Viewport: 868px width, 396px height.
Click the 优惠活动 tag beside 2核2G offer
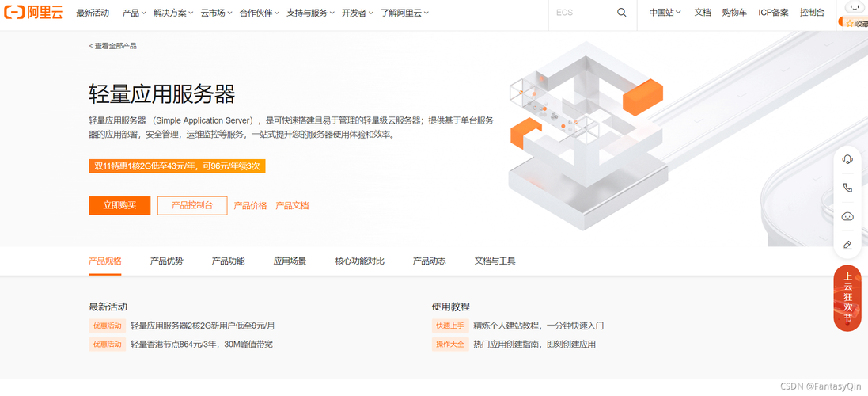pyautogui.click(x=108, y=326)
